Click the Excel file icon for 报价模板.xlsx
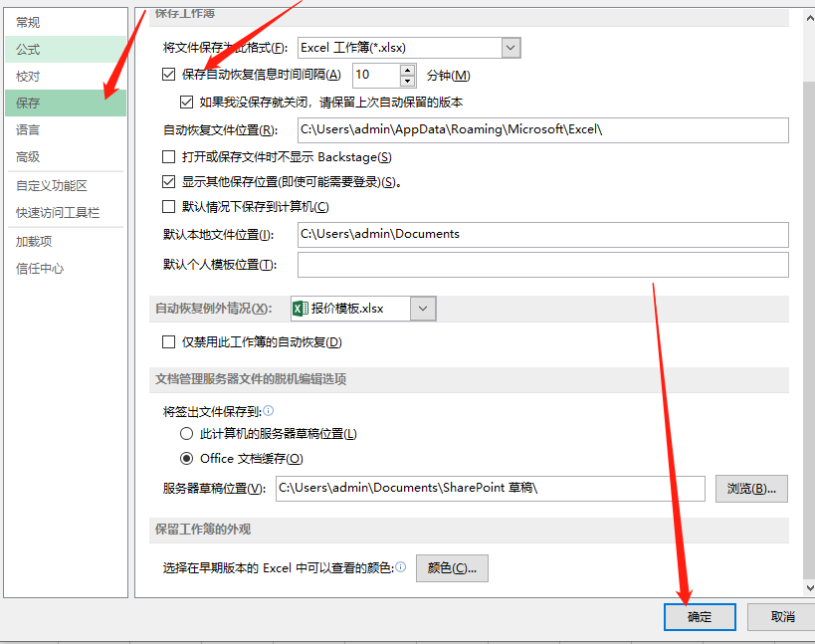This screenshot has width=815, height=644. pos(300,309)
